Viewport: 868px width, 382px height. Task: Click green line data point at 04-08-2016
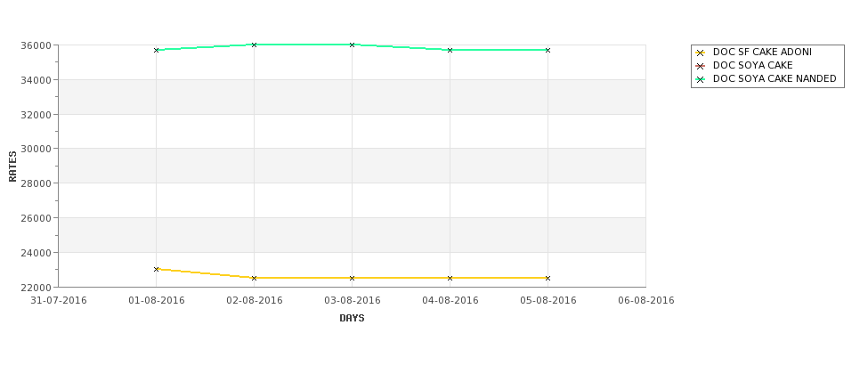coord(450,51)
